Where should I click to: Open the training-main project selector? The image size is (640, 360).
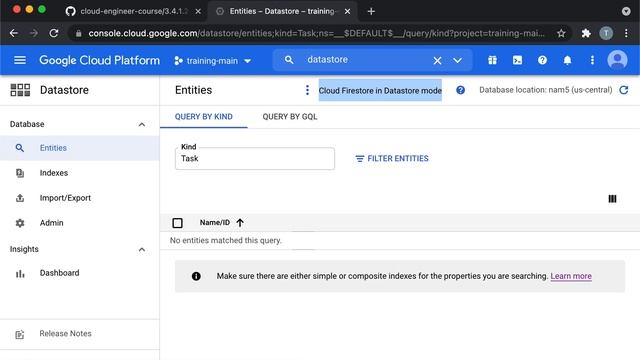click(212, 61)
